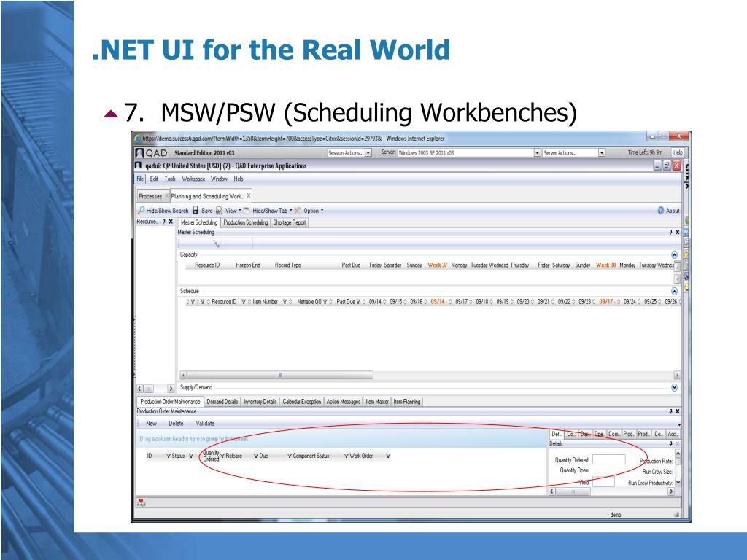The width and height of the screenshot is (747, 560).
Task: Click the Processes tab
Action: click(x=150, y=196)
